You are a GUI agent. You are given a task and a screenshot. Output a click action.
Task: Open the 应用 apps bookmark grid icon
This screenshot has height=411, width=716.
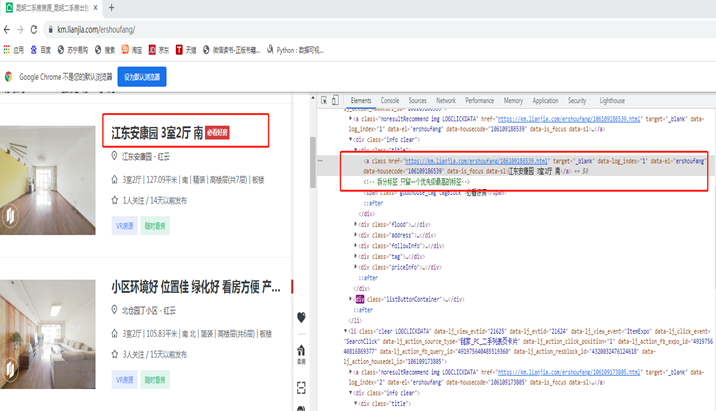click(x=6, y=50)
